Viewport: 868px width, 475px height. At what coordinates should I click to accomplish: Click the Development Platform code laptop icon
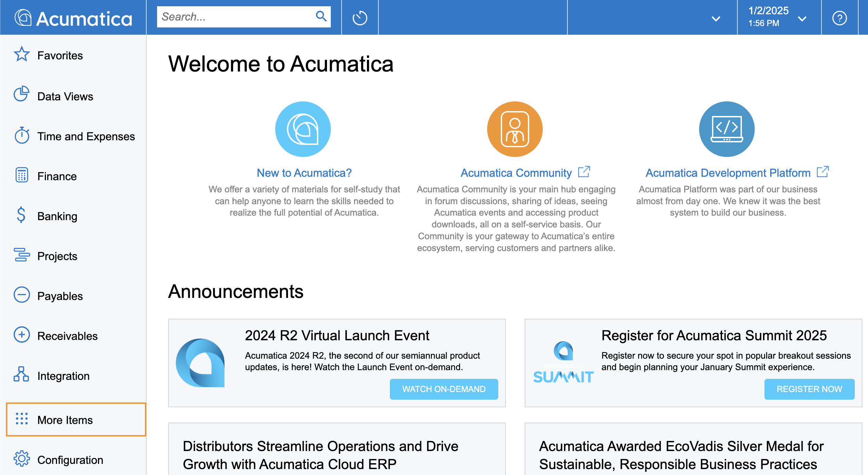point(727,129)
